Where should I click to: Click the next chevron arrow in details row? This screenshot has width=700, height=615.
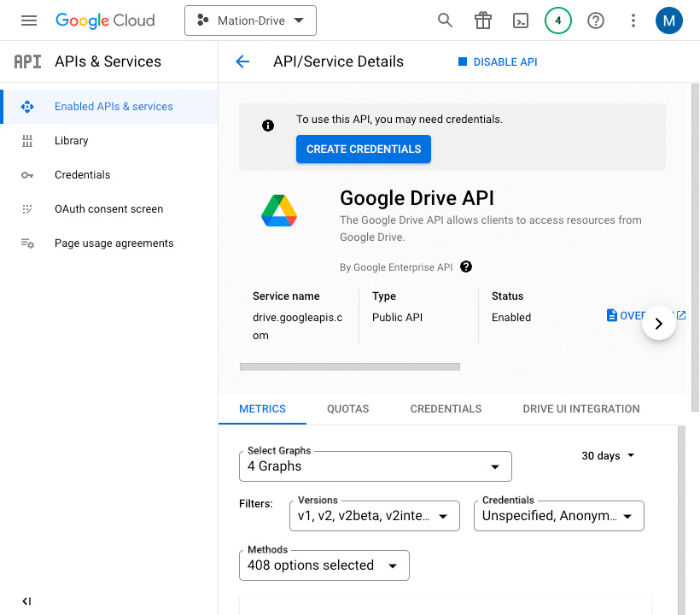point(658,324)
